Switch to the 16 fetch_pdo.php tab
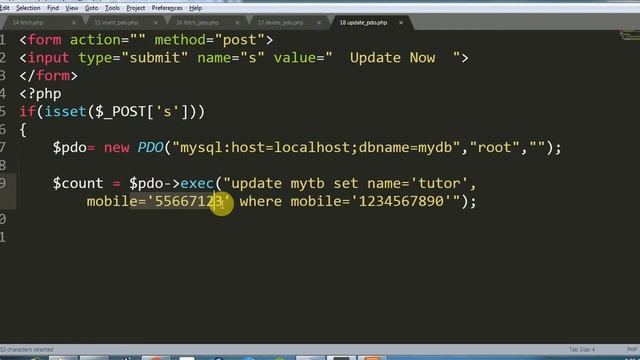 tap(198, 22)
